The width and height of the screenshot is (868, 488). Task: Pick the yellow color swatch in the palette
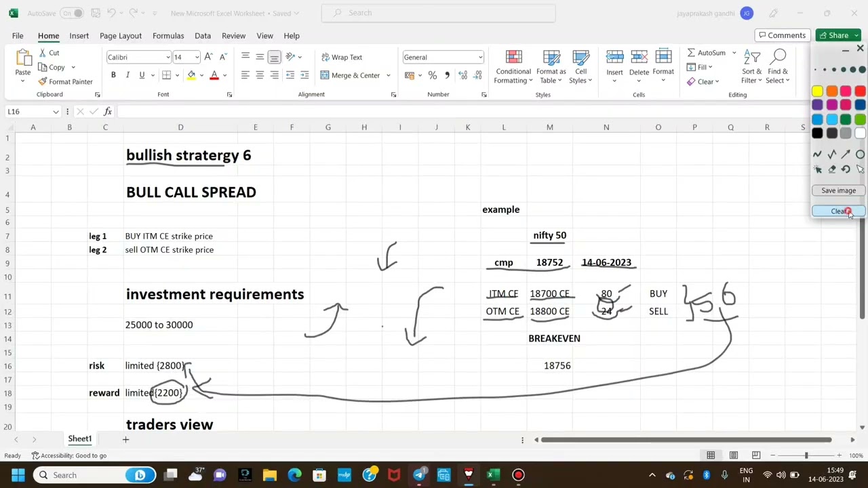(x=817, y=91)
